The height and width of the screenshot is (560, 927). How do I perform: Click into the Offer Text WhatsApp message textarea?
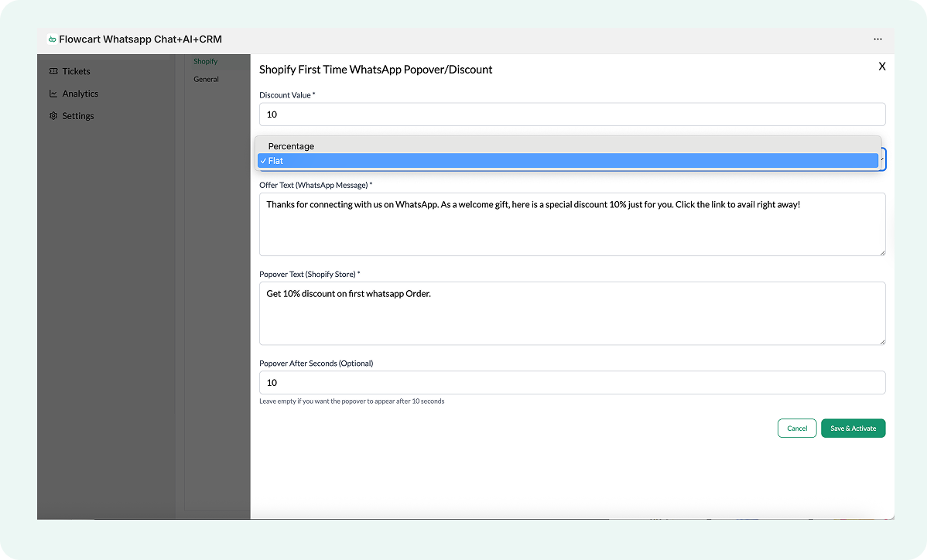click(573, 224)
